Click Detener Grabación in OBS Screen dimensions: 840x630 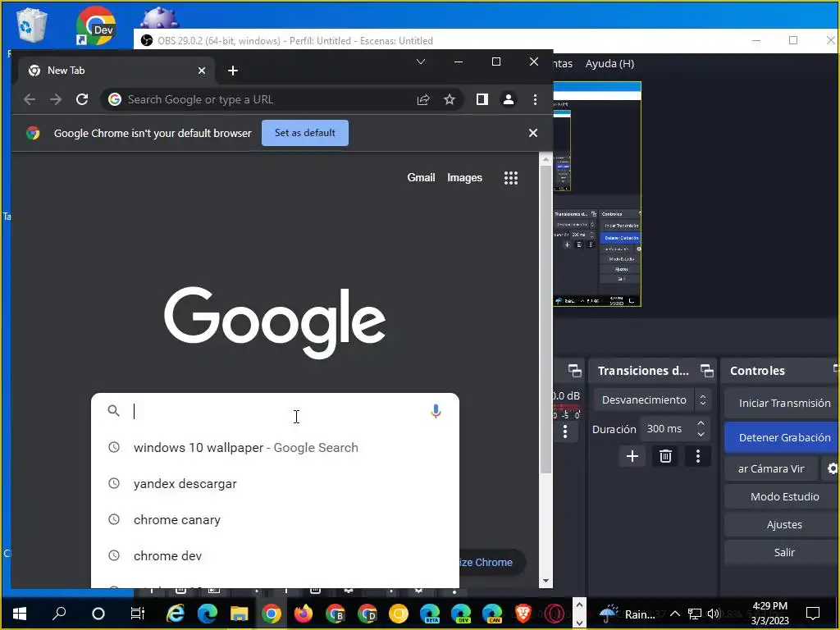pos(783,437)
